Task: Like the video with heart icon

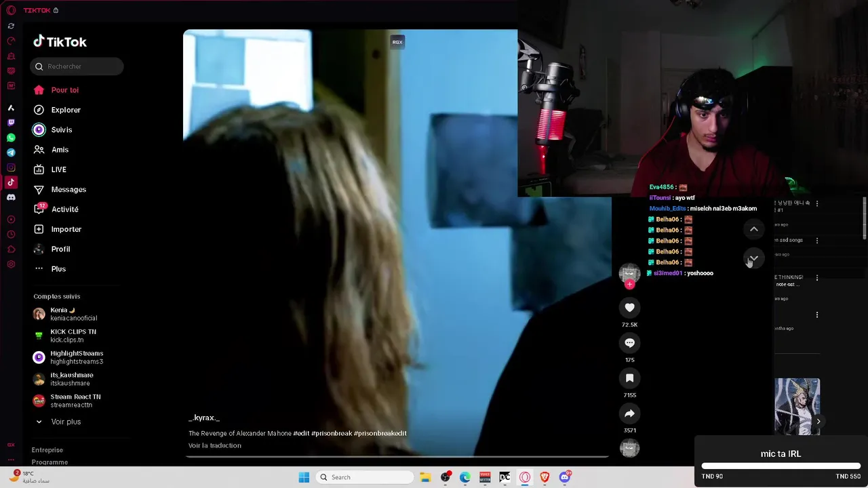Action: point(629,308)
